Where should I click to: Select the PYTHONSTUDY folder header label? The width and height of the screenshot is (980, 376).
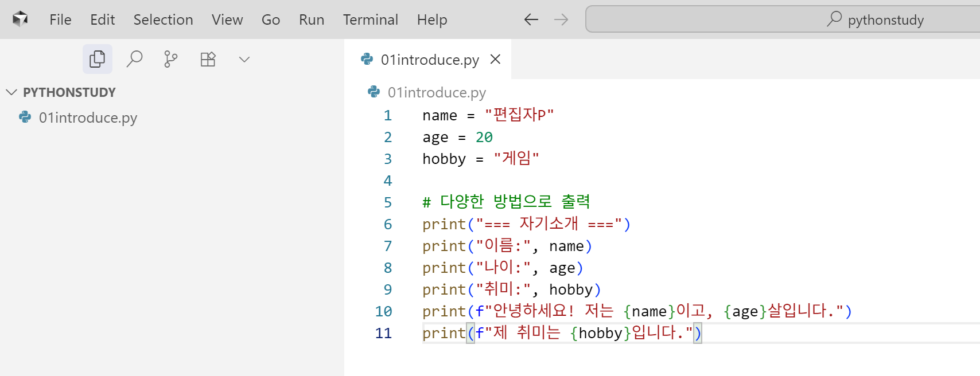[x=69, y=92]
